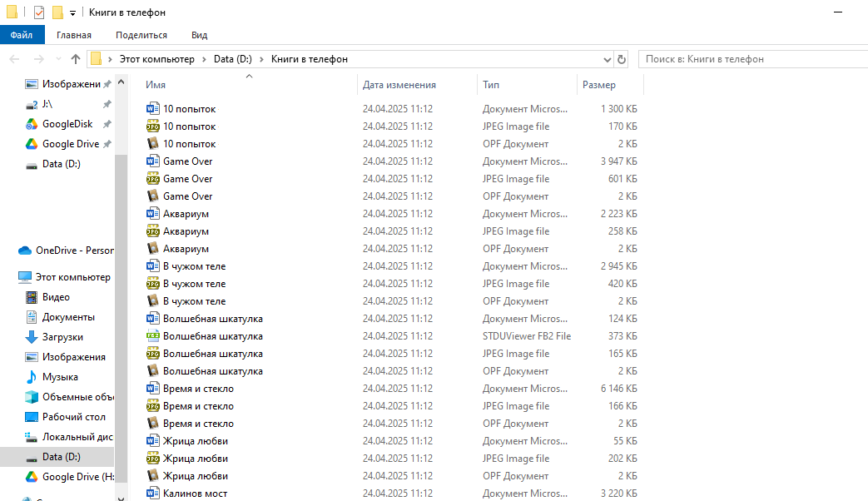The image size is (868, 501).
Task: Select OPF icon of Время и стекло
Action: [153, 424]
